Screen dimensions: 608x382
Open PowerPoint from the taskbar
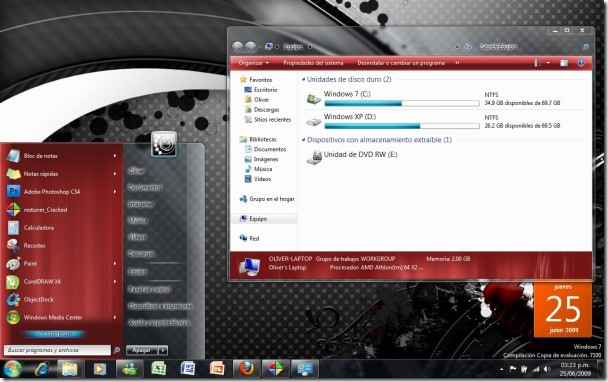217,369
